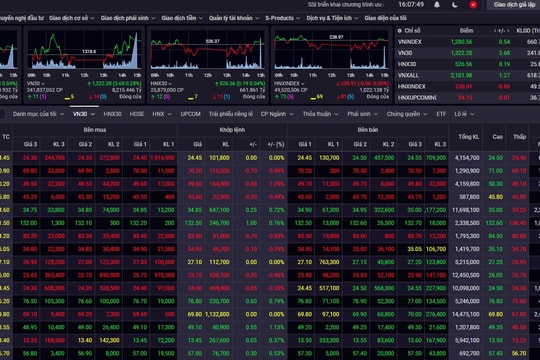Screen dimensions: 540x360
Task: Click right arrow beside +/- index header
Action: tap(508, 31)
